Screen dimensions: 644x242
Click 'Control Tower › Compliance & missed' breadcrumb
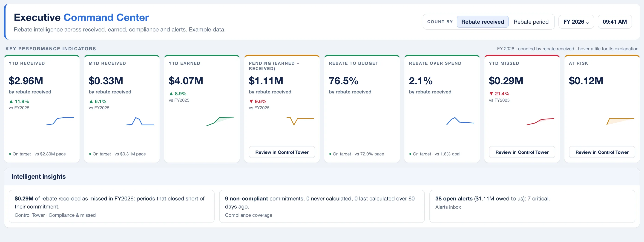click(55, 215)
